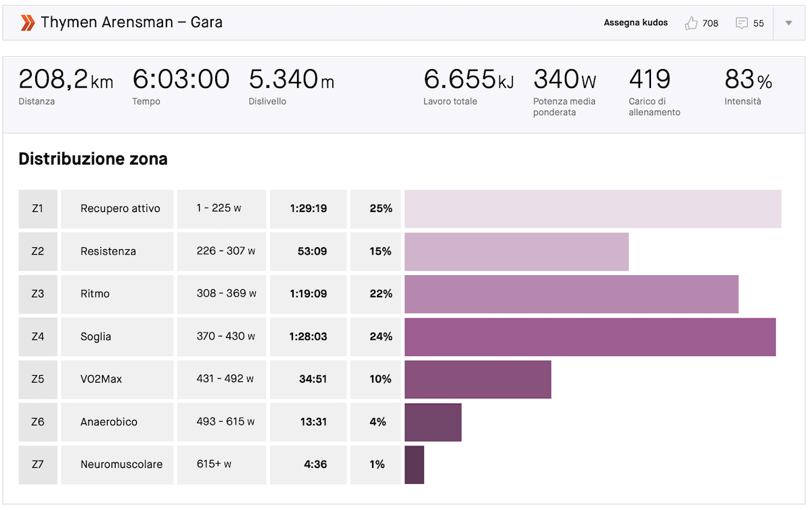812x510 pixels.
Task: Click the 340 W Potenza media ponderata stat
Action: [565, 91]
